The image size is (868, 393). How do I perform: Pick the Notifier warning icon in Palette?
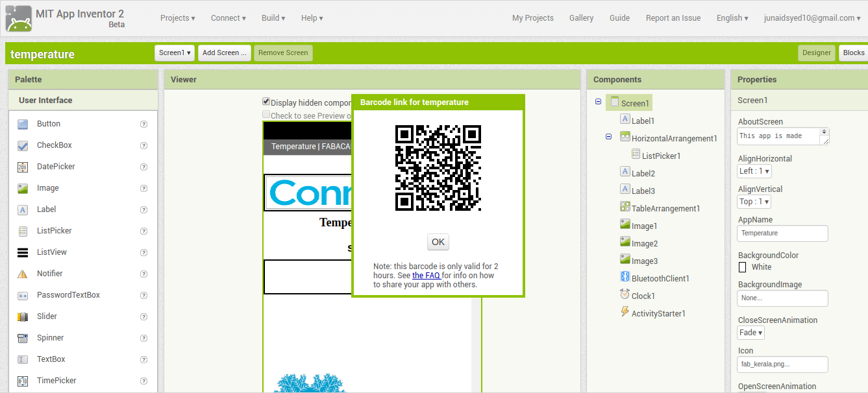point(23,274)
